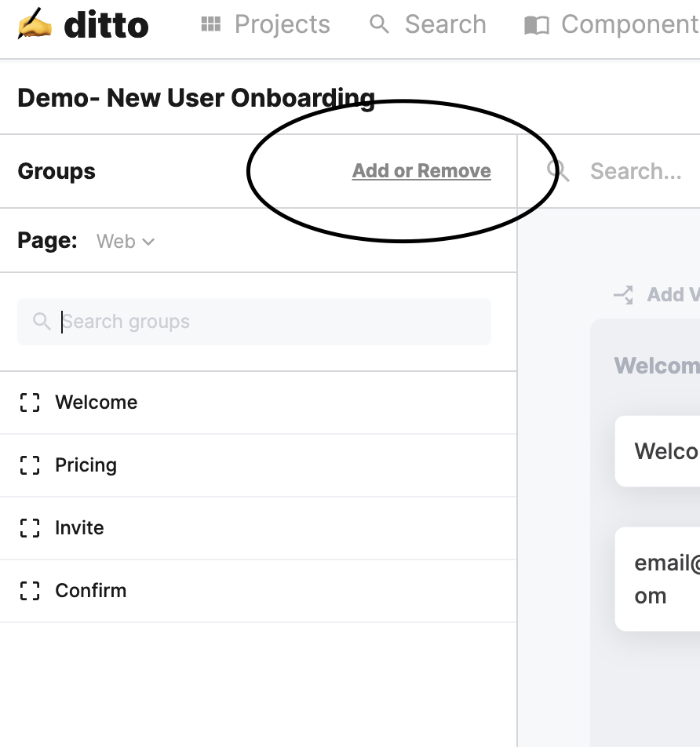
Task: Click the Add V... button
Action: pos(657,295)
